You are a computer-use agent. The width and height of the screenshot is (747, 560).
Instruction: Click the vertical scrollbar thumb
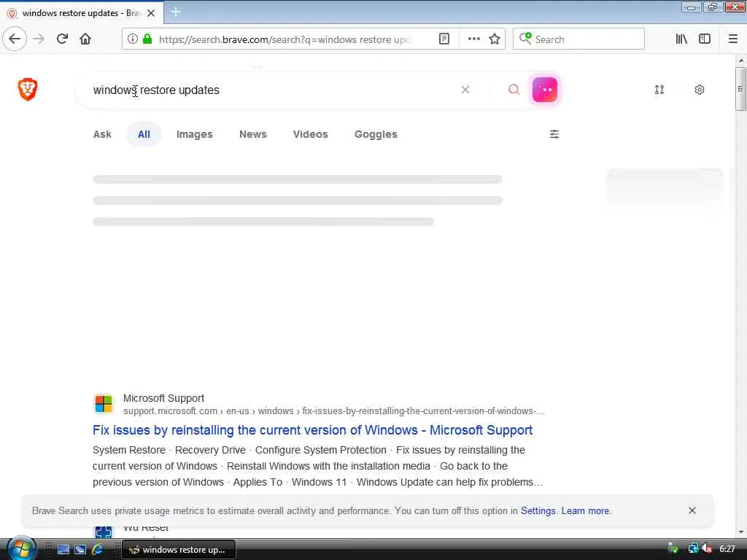tap(740, 89)
